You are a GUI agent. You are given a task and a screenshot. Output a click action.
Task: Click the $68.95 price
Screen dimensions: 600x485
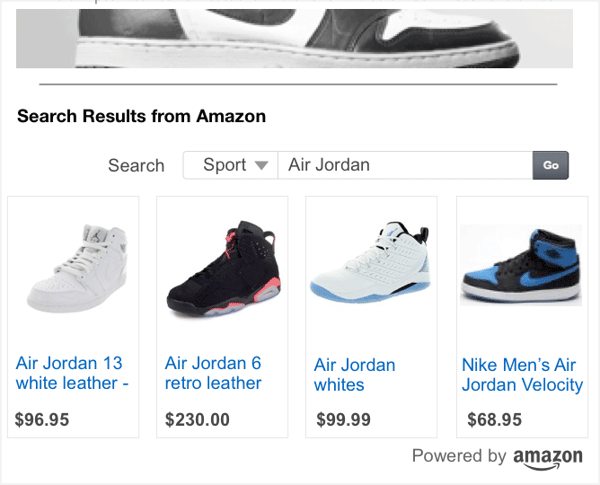494,419
